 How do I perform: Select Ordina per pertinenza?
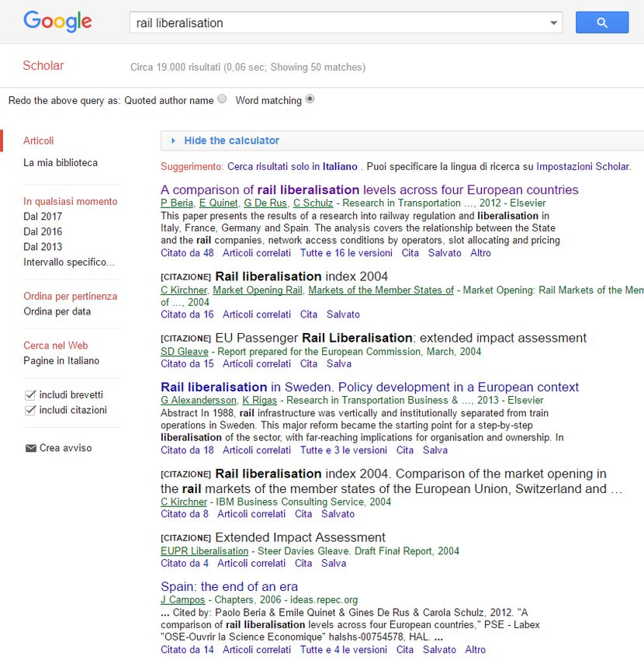pos(71,297)
